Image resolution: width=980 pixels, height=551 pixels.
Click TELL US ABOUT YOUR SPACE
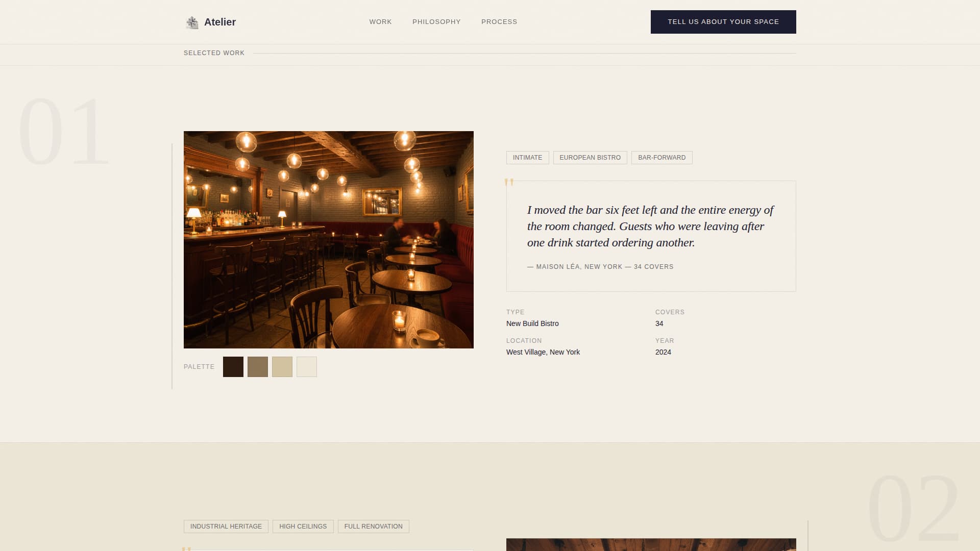tap(723, 22)
